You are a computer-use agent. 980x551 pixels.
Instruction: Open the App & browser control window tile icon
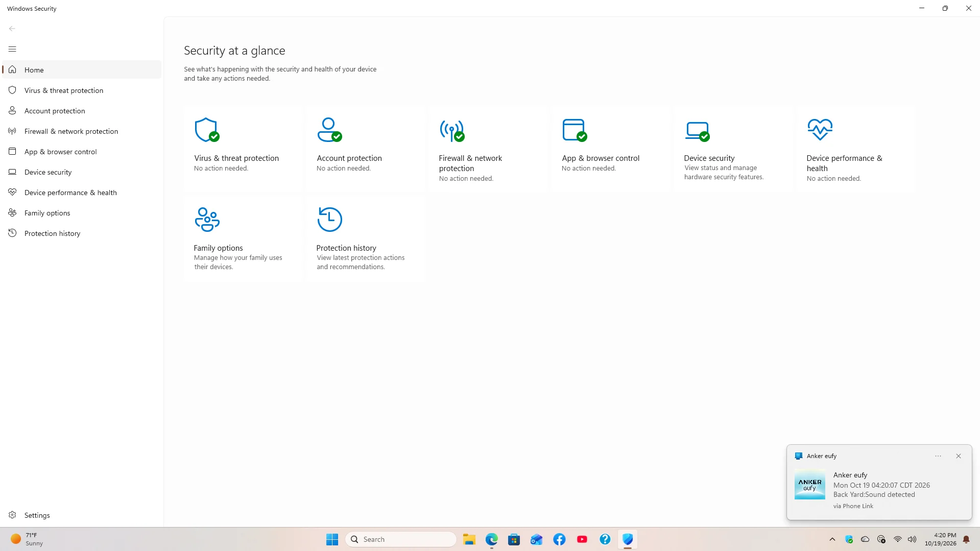[x=575, y=130]
